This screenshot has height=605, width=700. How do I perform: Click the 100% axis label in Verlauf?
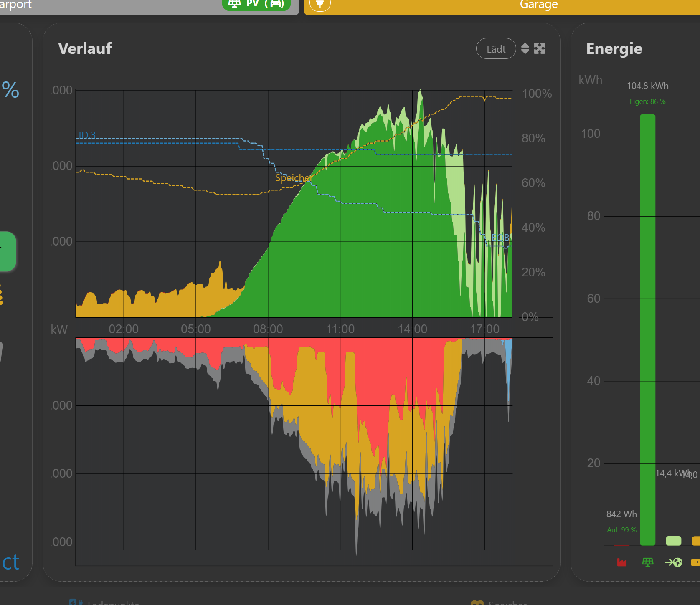(x=537, y=94)
